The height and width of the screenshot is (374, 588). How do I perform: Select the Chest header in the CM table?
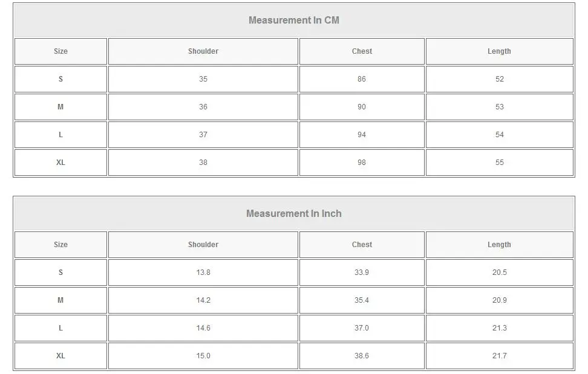[362, 51]
